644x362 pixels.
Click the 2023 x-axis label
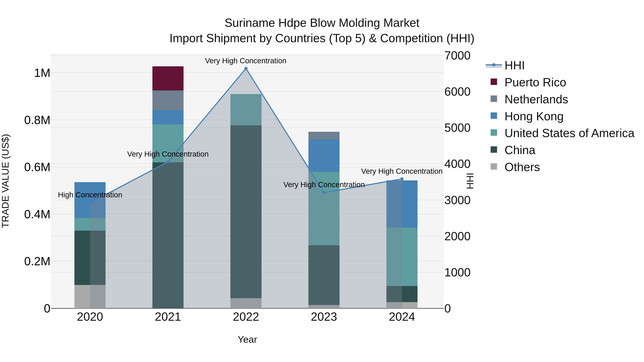tap(324, 317)
